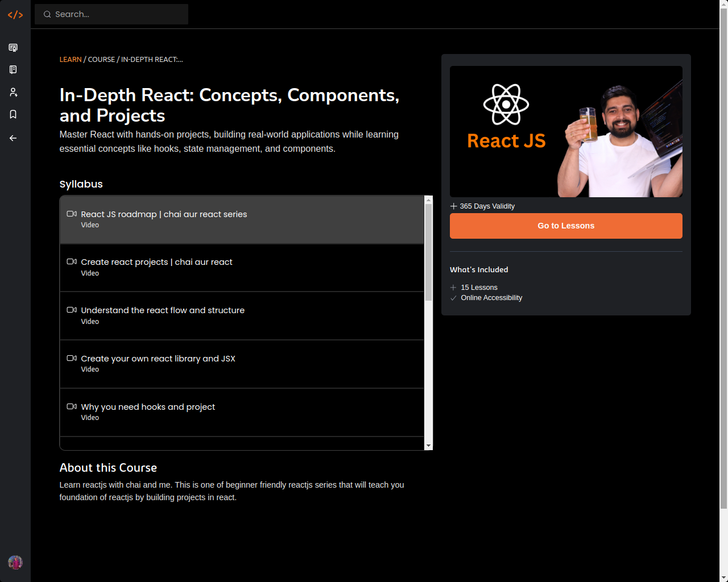Click video icon beside Why you need hooks
Viewport: 728px width, 582px height.
tap(72, 406)
